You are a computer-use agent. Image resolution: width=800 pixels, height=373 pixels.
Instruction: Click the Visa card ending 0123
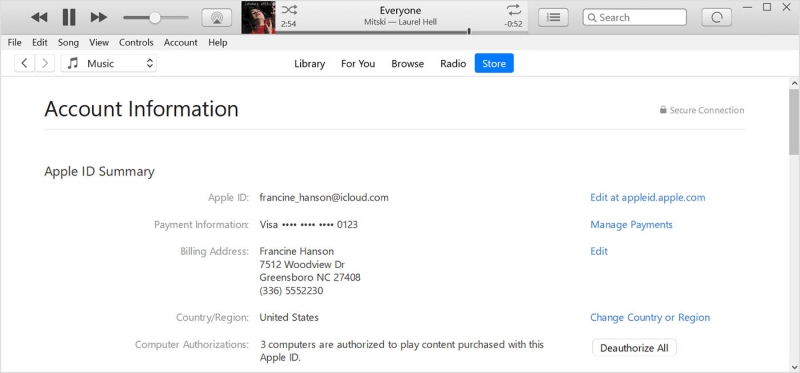pyautogui.click(x=309, y=225)
